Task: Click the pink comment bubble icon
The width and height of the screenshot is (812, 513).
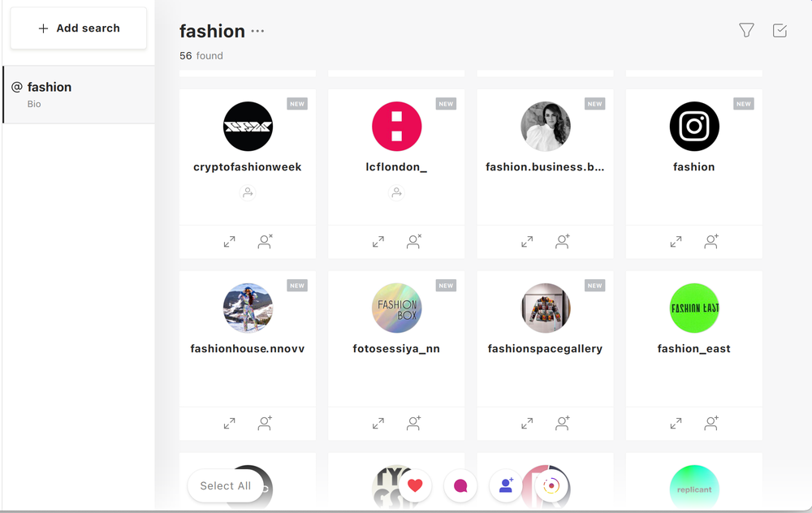Action: click(460, 485)
